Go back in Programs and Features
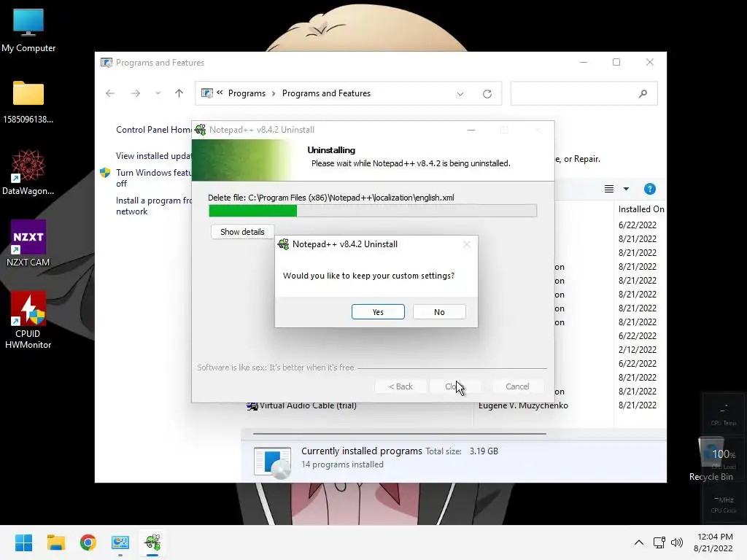The height and width of the screenshot is (560, 747). tap(110, 93)
